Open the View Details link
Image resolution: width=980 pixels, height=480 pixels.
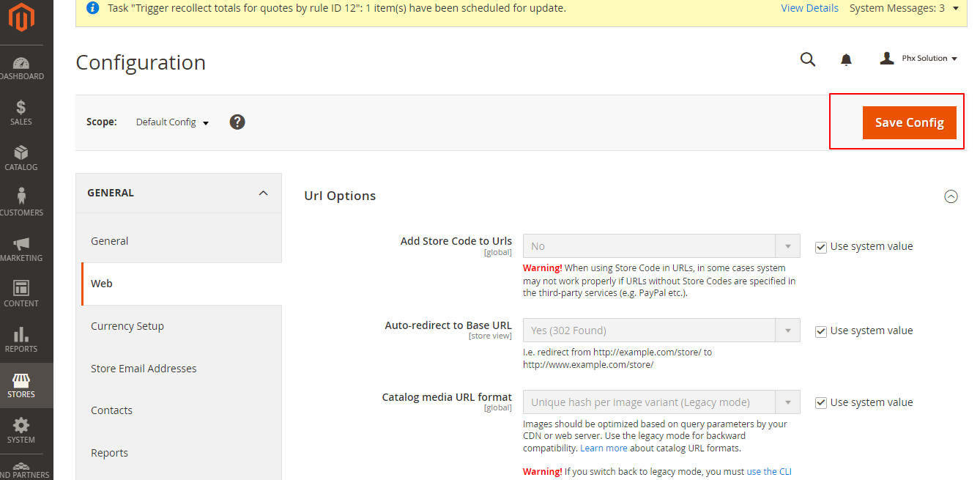(x=809, y=8)
